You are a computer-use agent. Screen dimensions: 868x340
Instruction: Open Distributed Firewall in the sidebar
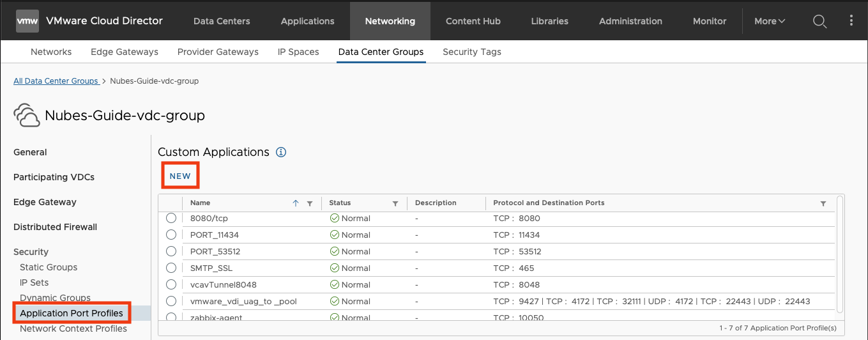click(55, 227)
